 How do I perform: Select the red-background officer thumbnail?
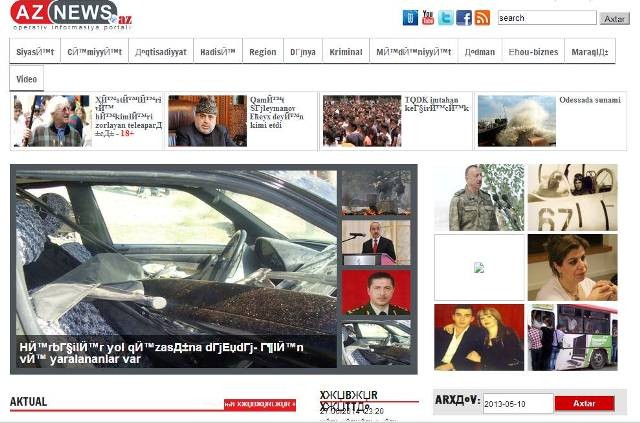pyautogui.click(x=376, y=292)
